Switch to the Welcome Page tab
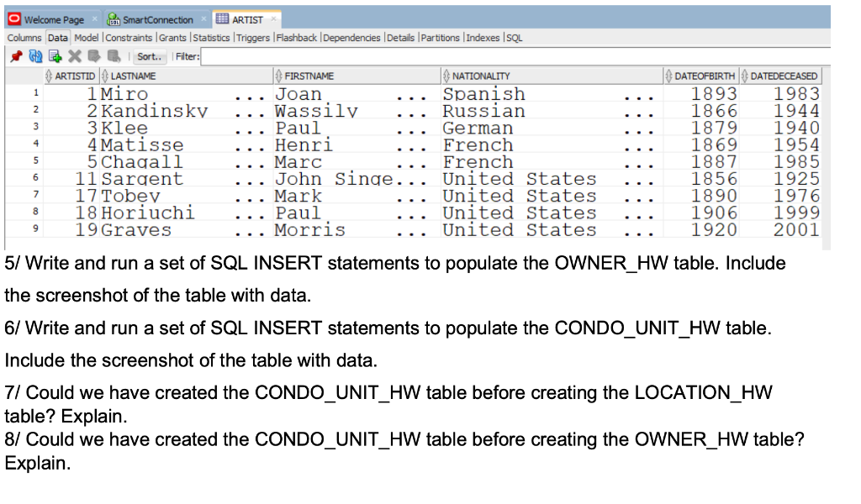The image size is (861, 504). (x=54, y=20)
